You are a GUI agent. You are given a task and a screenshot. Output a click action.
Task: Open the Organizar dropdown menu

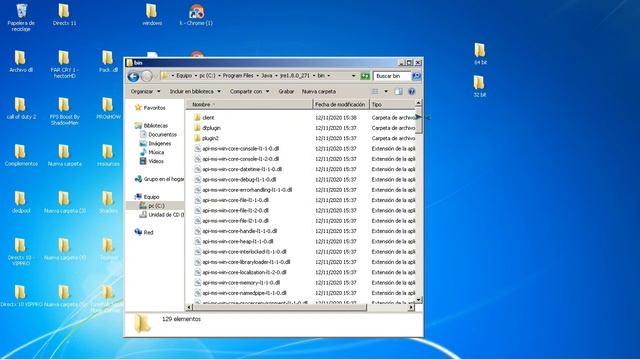pos(146,91)
